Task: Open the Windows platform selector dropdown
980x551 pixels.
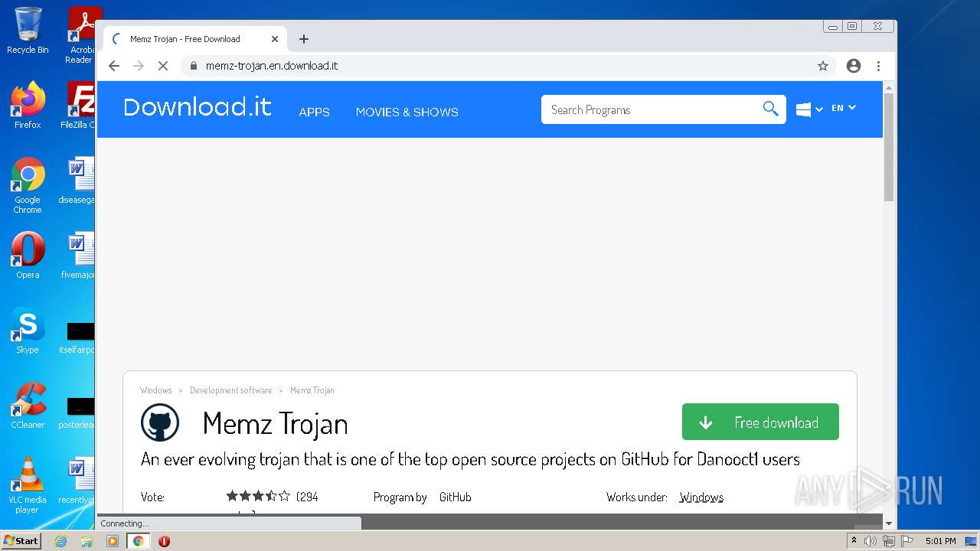Action: point(808,109)
